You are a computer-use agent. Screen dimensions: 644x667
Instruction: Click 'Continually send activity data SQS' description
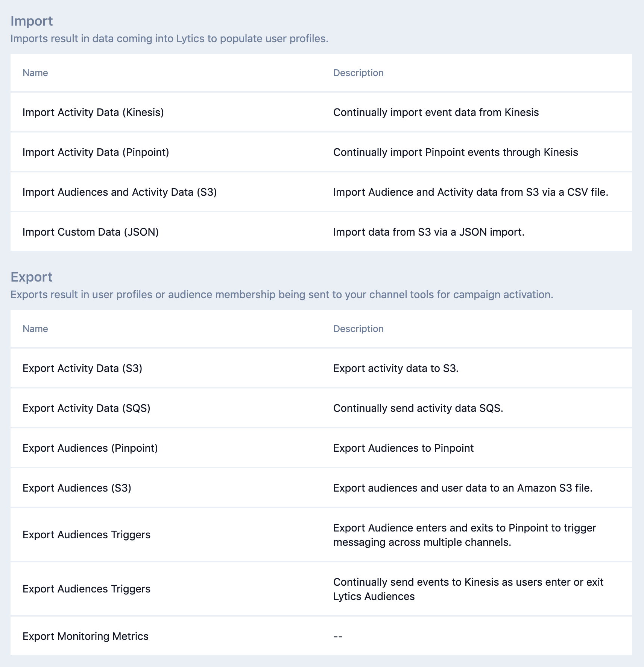[x=418, y=408]
